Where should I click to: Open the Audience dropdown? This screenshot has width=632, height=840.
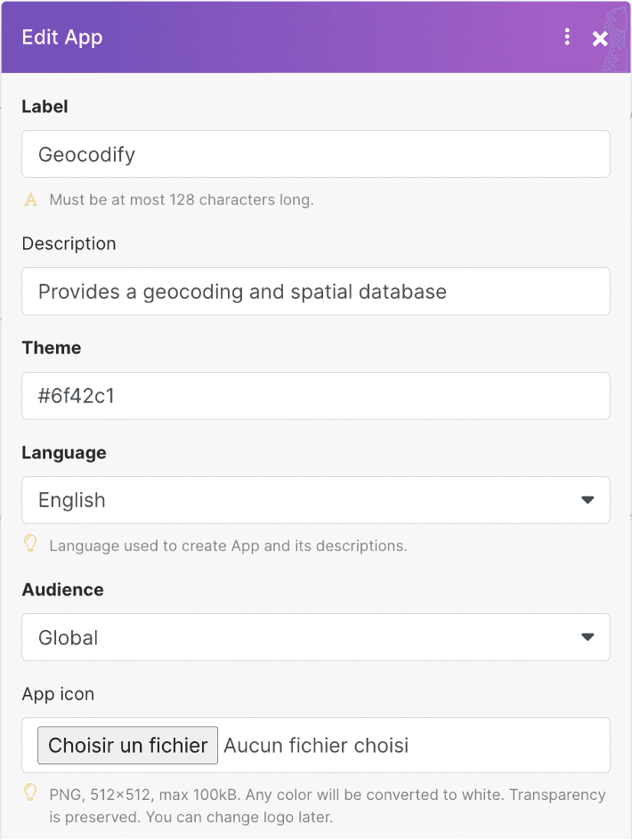pyautogui.click(x=316, y=637)
